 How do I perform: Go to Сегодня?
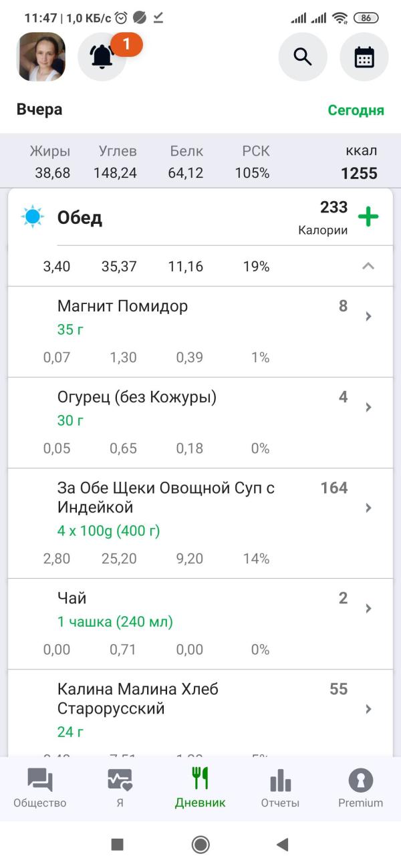point(356,110)
